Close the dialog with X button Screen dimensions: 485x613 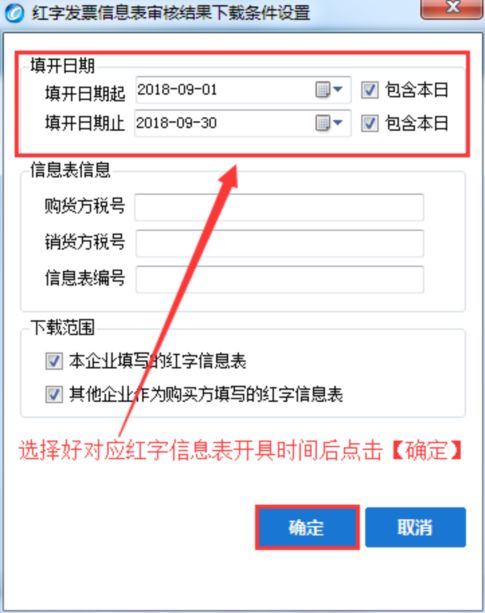(x=453, y=8)
